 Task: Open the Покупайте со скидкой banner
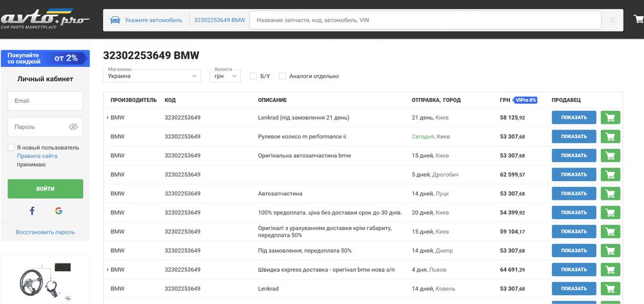click(45, 59)
